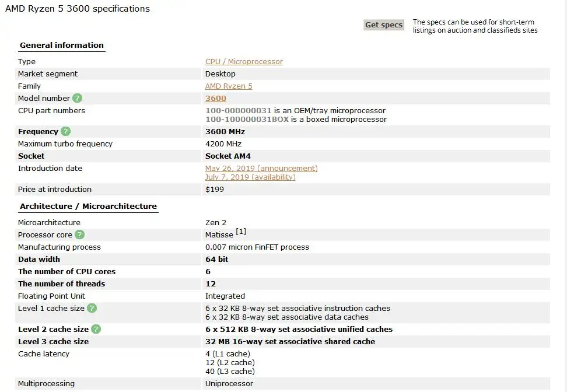Click the Floating Point Unit label
Viewport: 567px width, 392px height.
point(51,296)
